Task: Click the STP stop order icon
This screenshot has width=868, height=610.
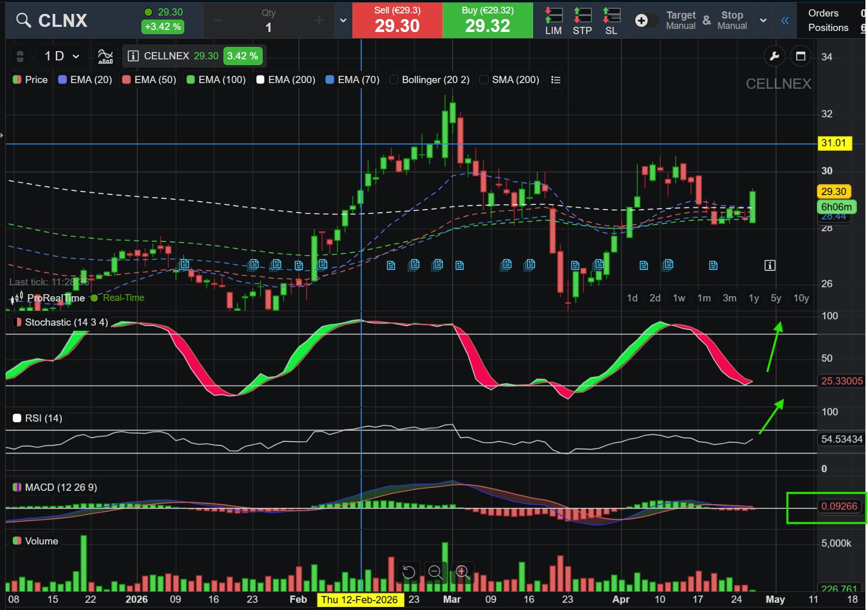Action: click(x=582, y=21)
